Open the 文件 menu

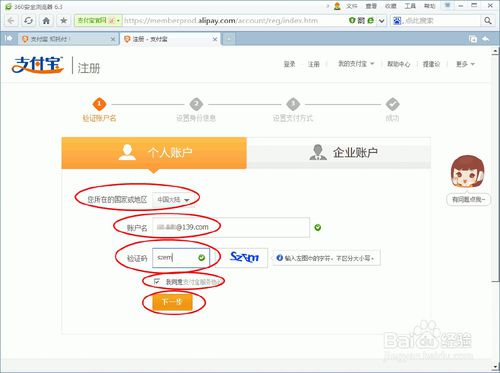pyautogui.click(x=352, y=6)
